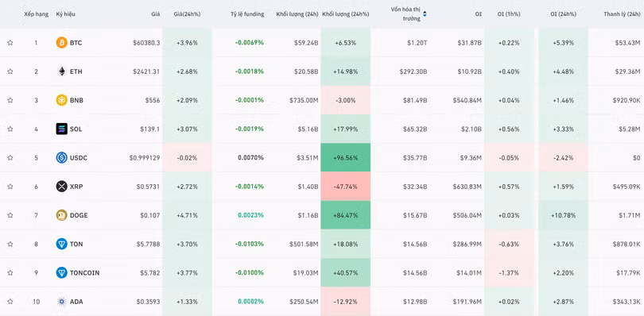The height and width of the screenshot is (316, 644).
Task: Sort by Ký hiệu column header
Action: 66,14
